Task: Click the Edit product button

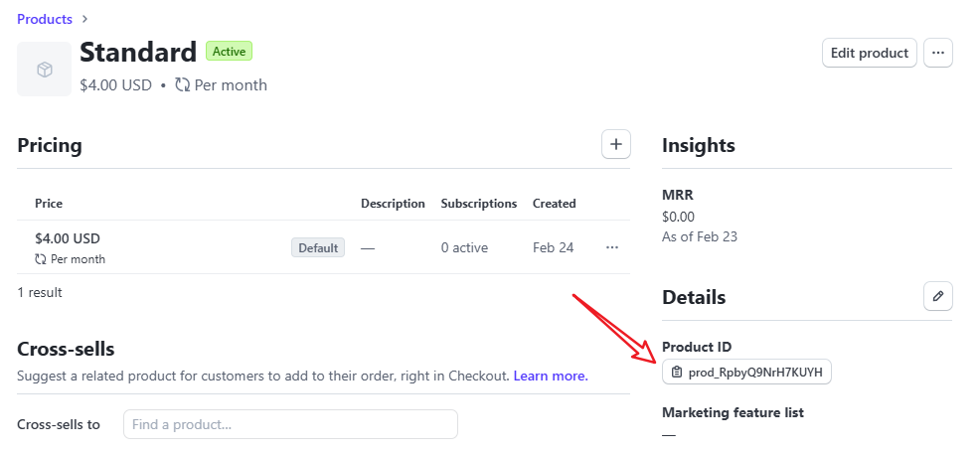Action: pyautogui.click(x=869, y=53)
